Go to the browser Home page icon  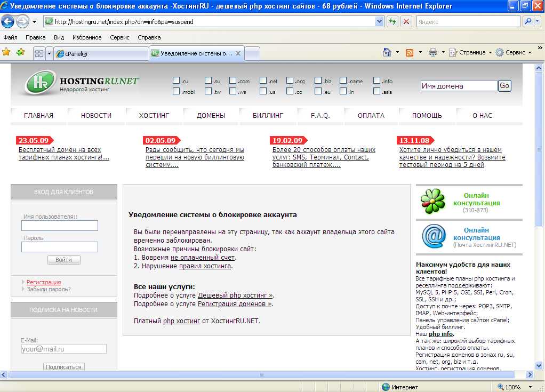tap(387, 52)
